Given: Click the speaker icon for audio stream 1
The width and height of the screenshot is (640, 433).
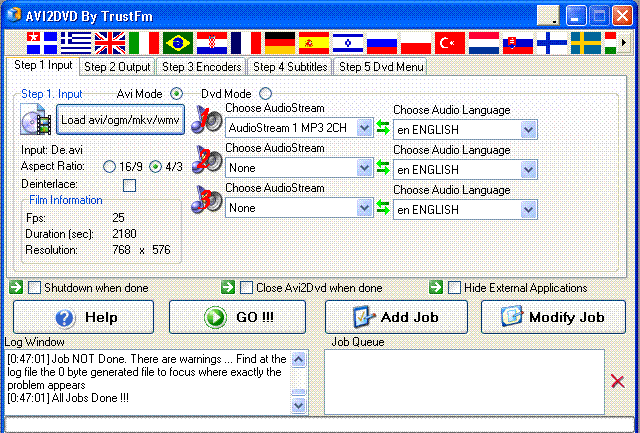Looking at the screenshot, I should 207,120.
